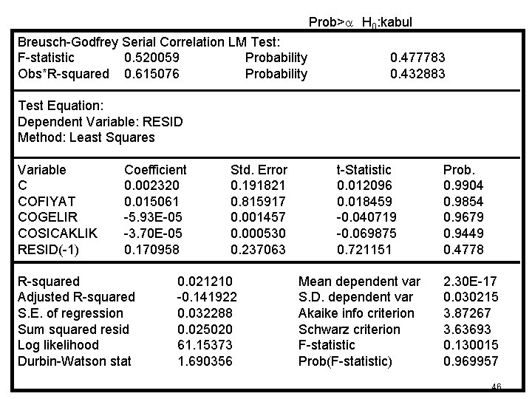The width and height of the screenshot is (532, 399).
Task: Click the Coefficient column header
Action: [x=155, y=170]
